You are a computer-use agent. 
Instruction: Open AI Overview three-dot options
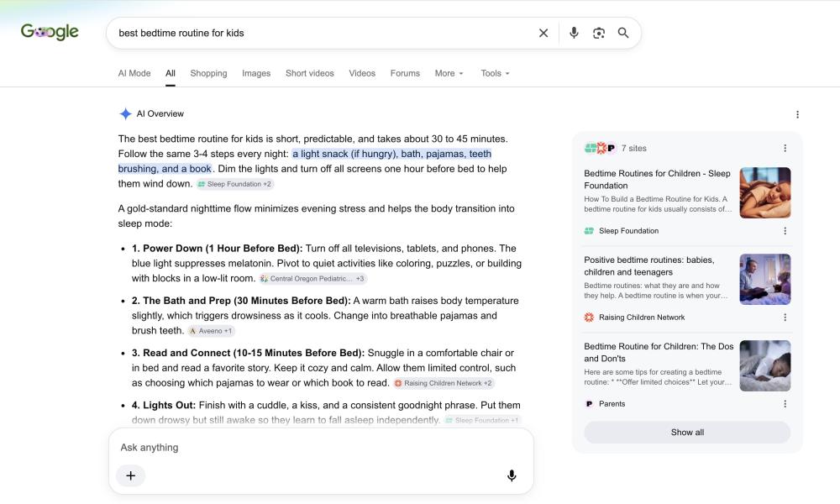(797, 114)
